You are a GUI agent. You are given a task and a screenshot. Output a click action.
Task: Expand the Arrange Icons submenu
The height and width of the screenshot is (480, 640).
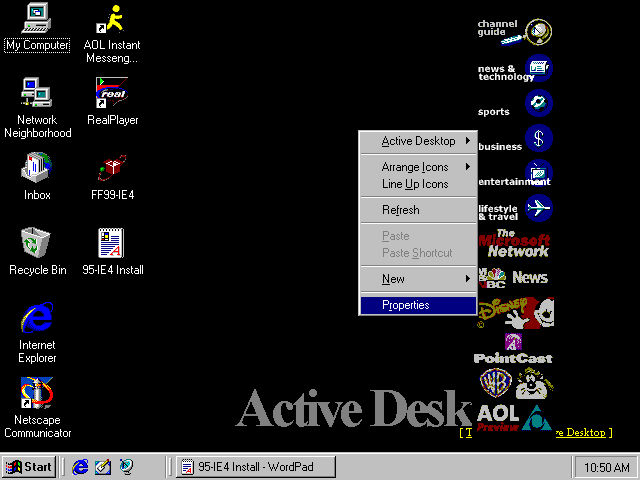[x=418, y=167]
